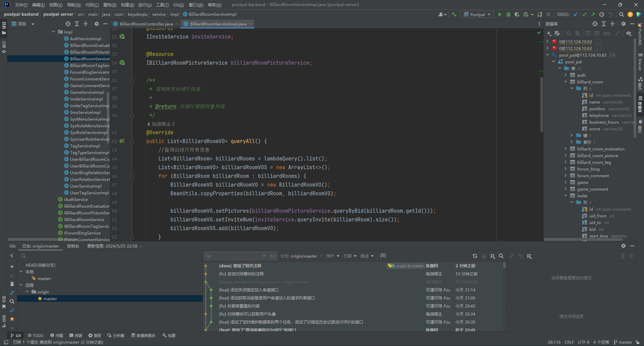
Task: Run the Poolpal configuration with green play button
Action: tap(500, 15)
